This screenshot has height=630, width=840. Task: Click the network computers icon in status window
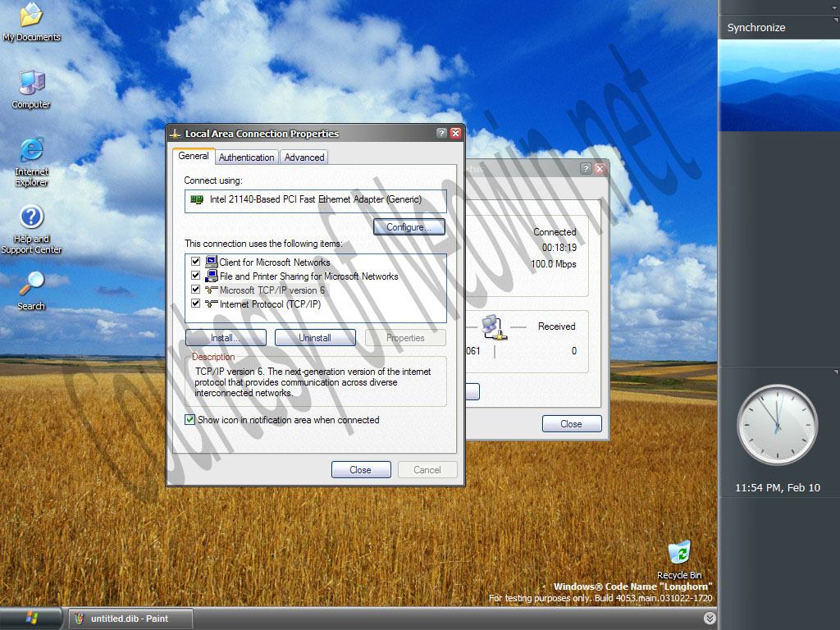[494, 327]
